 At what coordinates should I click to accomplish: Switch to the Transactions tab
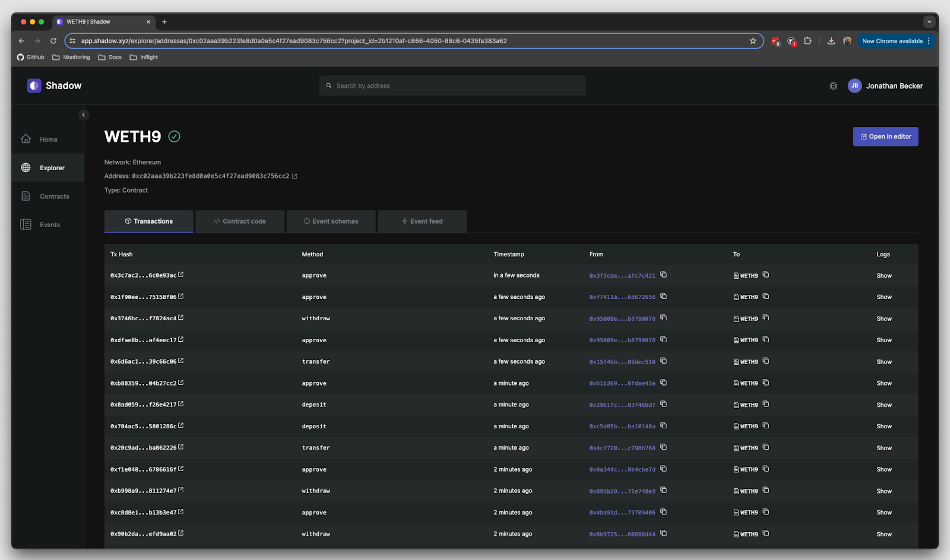pos(149,221)
